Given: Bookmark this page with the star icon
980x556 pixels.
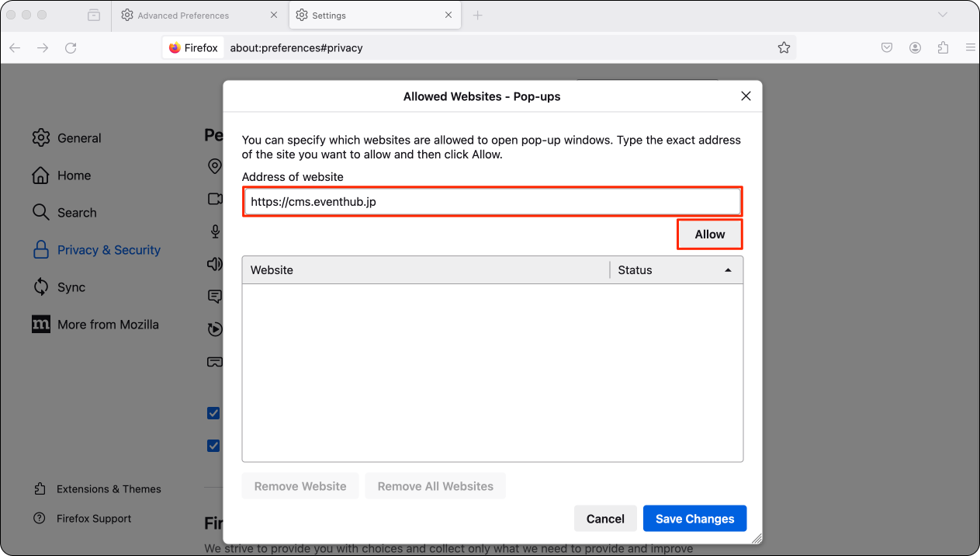Looking at the screenshot, I should (784, 48).
